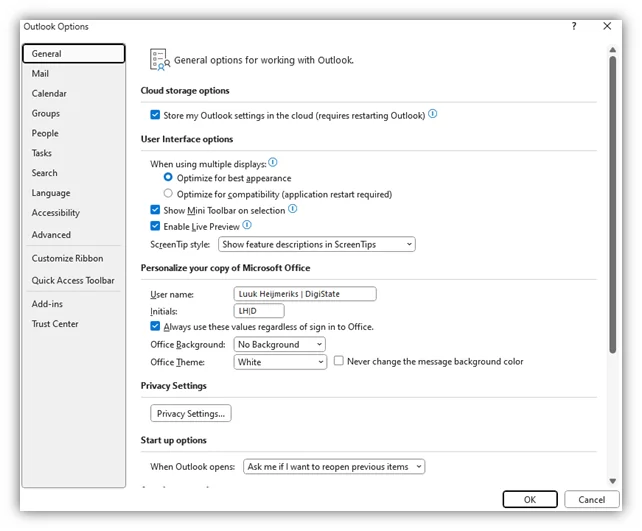Viewport: 642px width, 531px height.
Task: Click the scrollbar down arrow
Action: click(613, 481)
